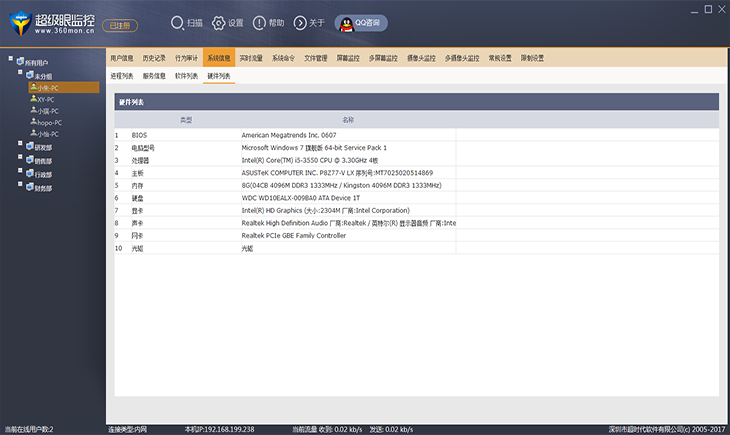The height and width of the screenshot is (435, 730).
Task: Expand the 财务部 department node
Action: 21,186
